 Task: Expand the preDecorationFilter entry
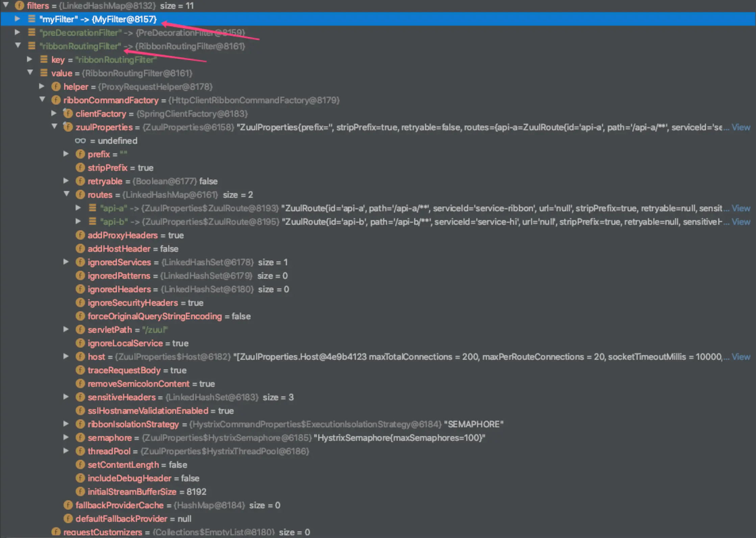click(17, 32)
